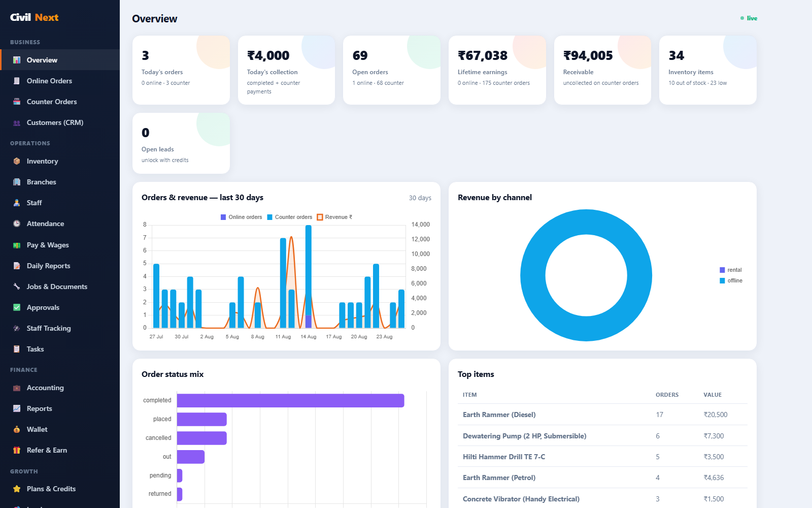Image resolution: width=812 pixels, height=508 pixels.
Task: Click the '30 days' label
Action: coord(420,198)
